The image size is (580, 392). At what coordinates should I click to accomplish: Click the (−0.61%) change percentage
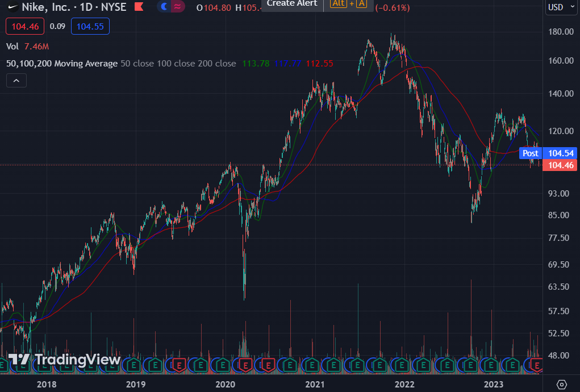point(393,8)
